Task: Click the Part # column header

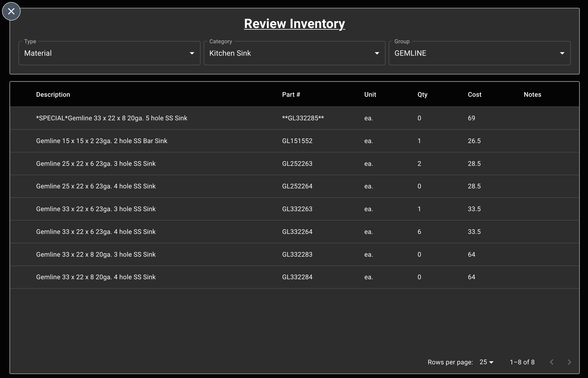Action: pyautogui.click(x=291, y=94)
